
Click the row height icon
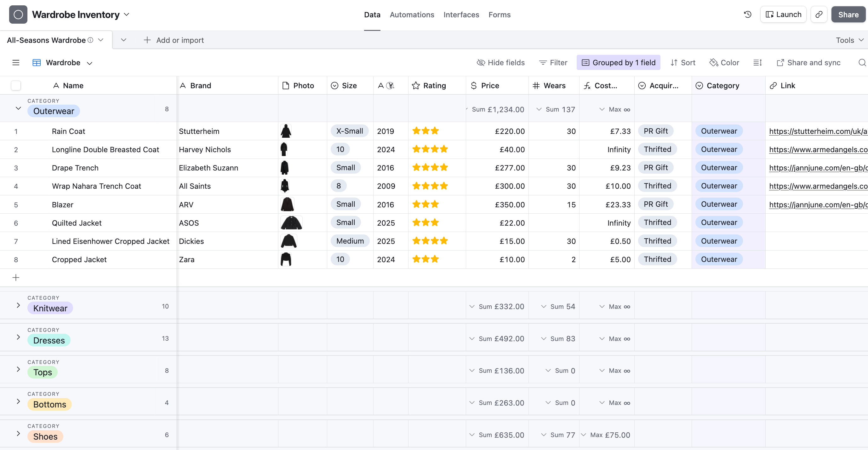click(x=757, y=63)
